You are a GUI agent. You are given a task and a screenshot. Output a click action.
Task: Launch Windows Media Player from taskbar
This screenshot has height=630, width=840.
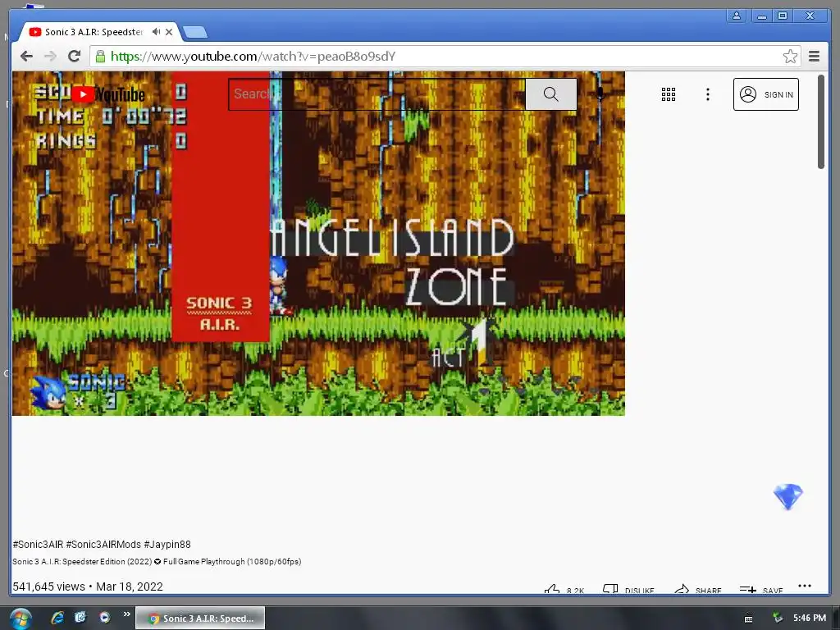[104, 618]
